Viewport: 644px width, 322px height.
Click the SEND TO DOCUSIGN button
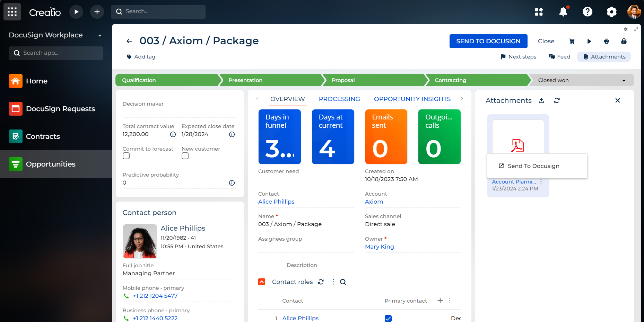488,41
